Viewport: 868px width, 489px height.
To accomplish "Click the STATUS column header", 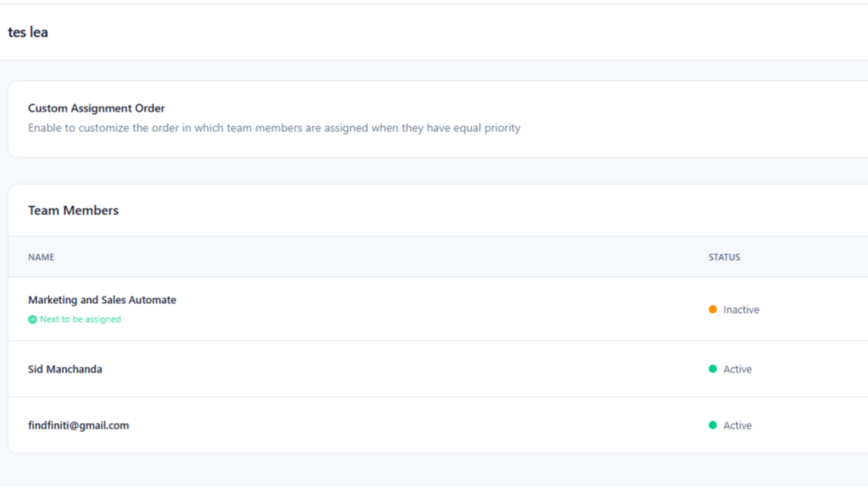I will tap(724, 257).
